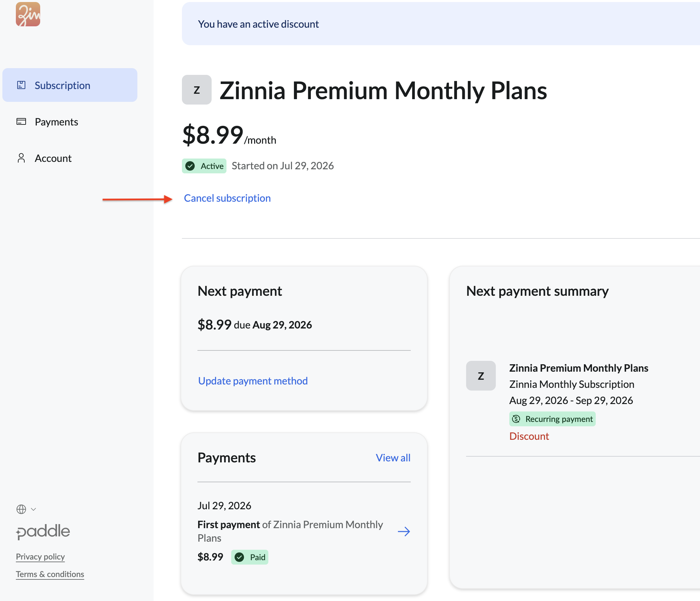
Task: Click the Active status badge
Action: tap(204, 166)
